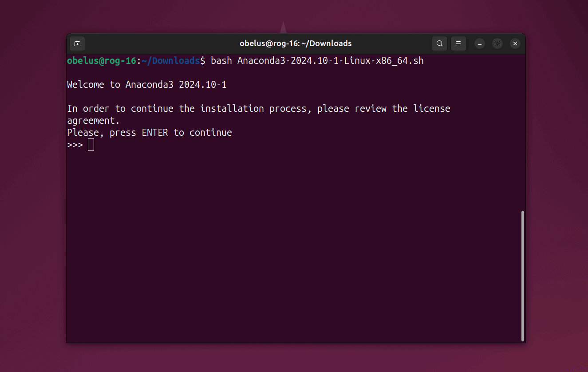This screenshot has height=372, width=588.
Task: Click the blue ~/Downloads path in the prompt
Action: (171, 61)
